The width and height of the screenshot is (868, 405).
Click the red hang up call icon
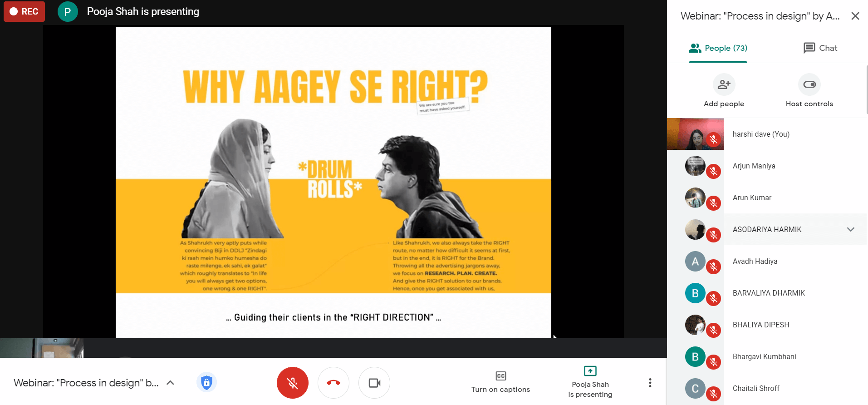333,383
